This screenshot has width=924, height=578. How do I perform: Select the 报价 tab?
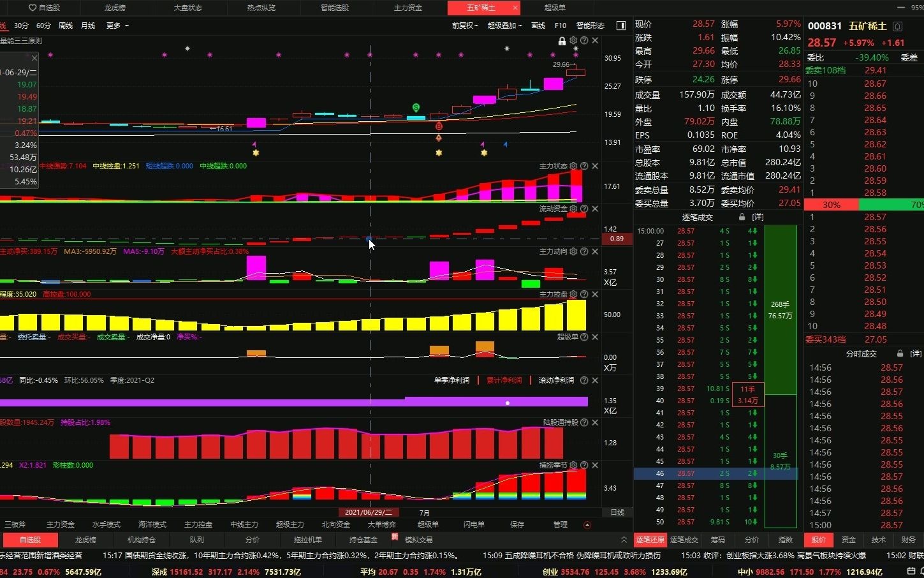[x=818, y=540]
